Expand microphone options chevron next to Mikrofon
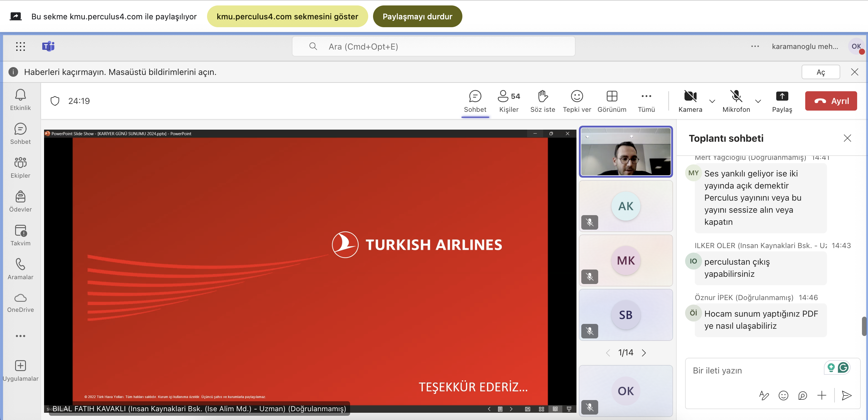 coord(758,101)
